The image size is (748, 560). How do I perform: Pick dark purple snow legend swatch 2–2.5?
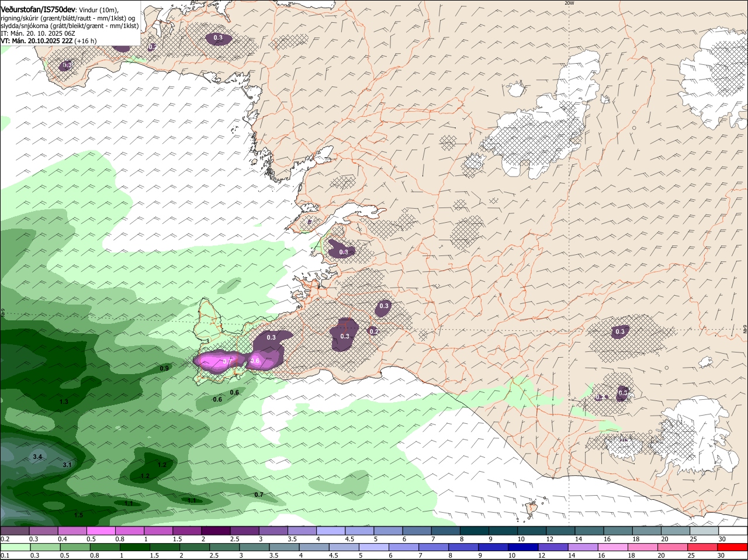215,531
